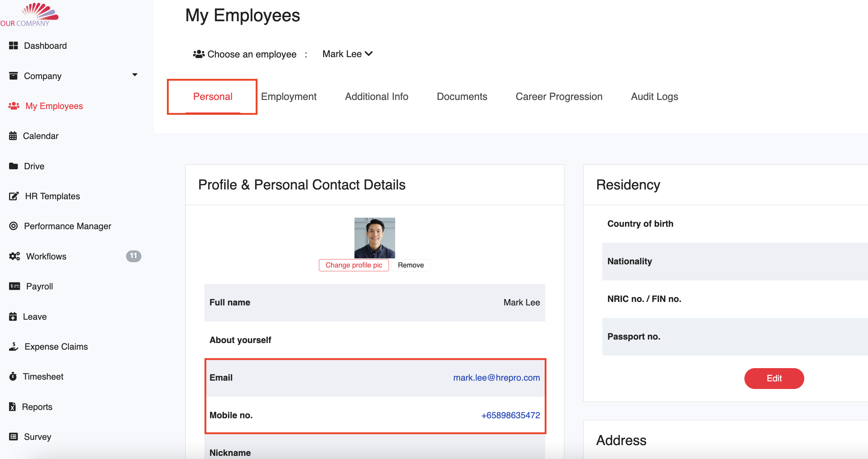Expand the Company menu arrow
Viewport: 868px width, 459px height.
pyautogui.click(x=135, y=75)
